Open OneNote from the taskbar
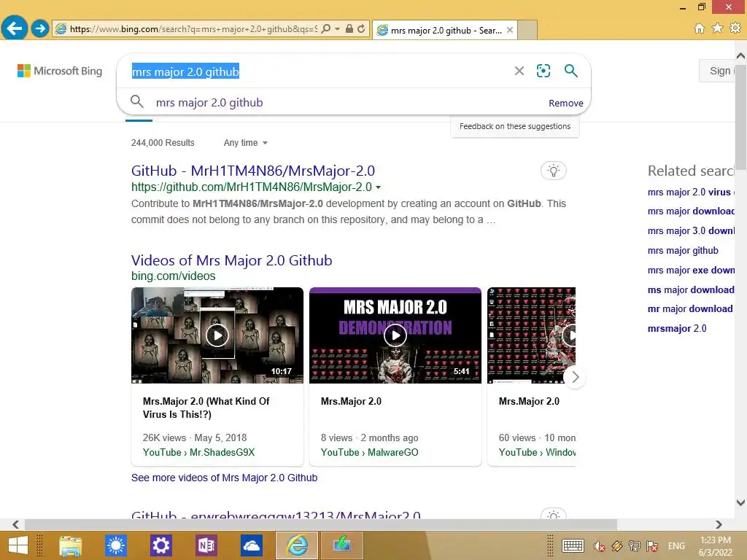 tap(206, 545)
